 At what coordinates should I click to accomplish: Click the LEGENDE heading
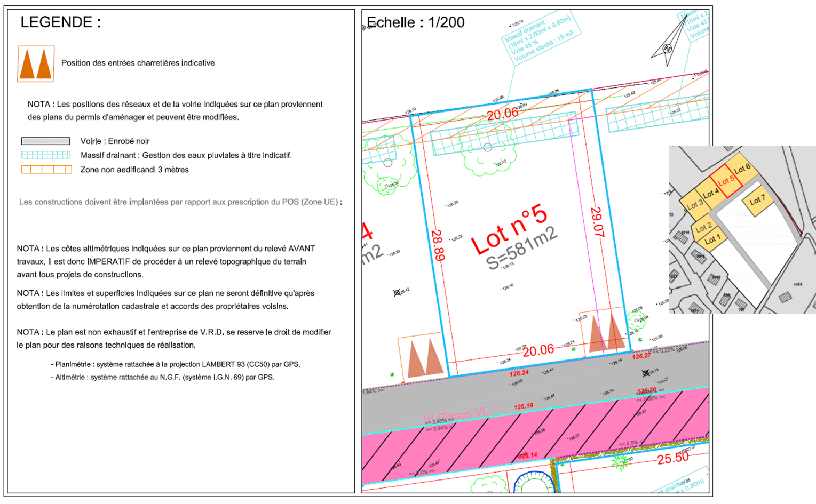(x=60, y=22)
